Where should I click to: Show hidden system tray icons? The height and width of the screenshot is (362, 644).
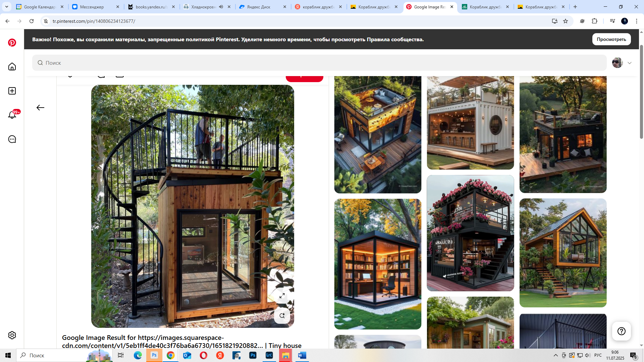tap(555, 355)
